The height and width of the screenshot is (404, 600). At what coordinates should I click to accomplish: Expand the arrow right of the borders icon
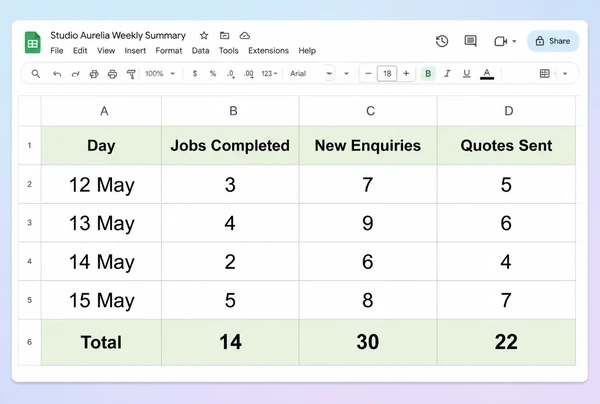pyautogui.click(x=565, y=73)
